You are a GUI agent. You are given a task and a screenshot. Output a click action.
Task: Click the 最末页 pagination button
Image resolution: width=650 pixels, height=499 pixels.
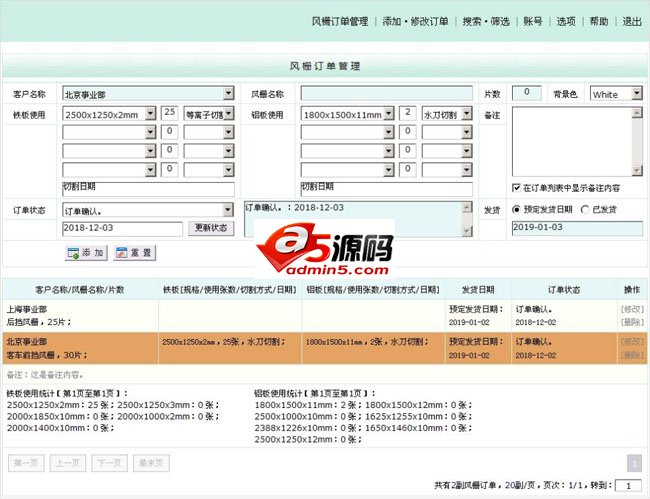point(151,463)
